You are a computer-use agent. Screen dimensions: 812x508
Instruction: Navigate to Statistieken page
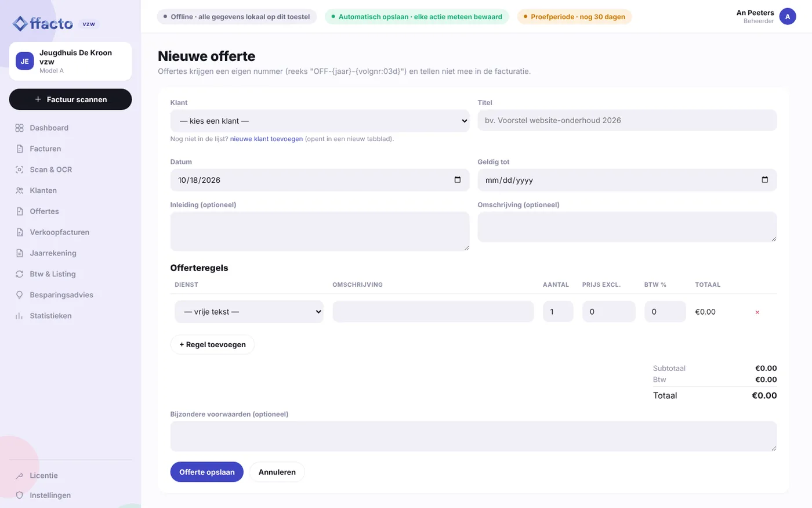click(x=70, y=316)
